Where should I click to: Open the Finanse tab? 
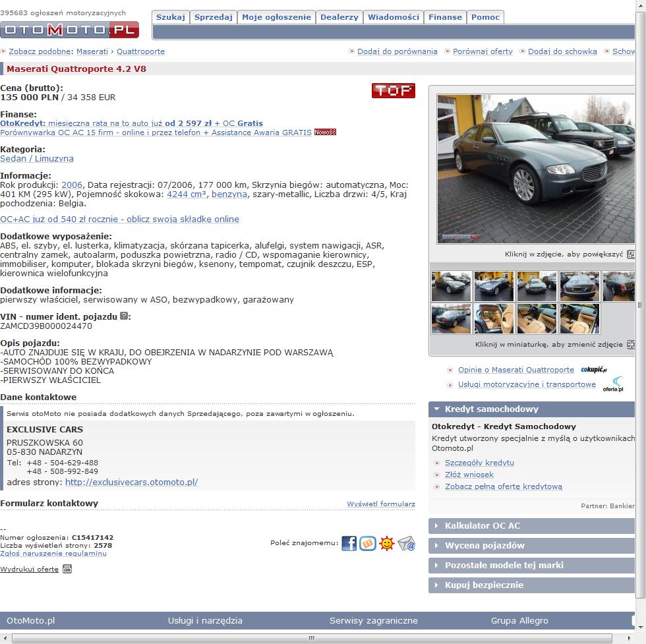pyautogui.click(x=446, y=17)
